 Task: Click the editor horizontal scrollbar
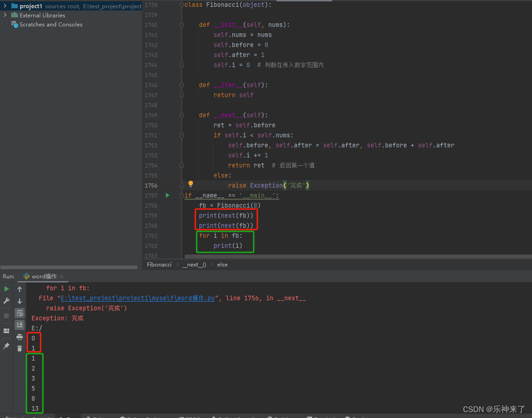coord(358,256)
